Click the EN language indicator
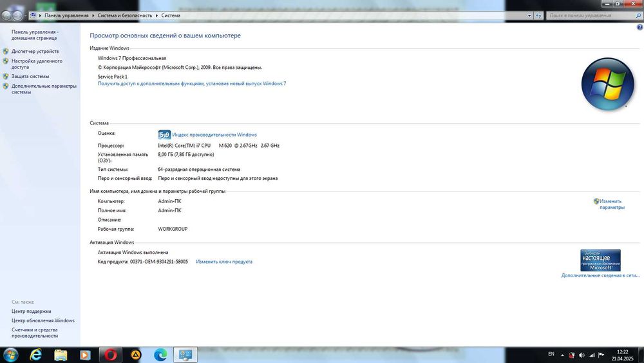The height and width of the screenshot is (363, 644). pos(551,355)
